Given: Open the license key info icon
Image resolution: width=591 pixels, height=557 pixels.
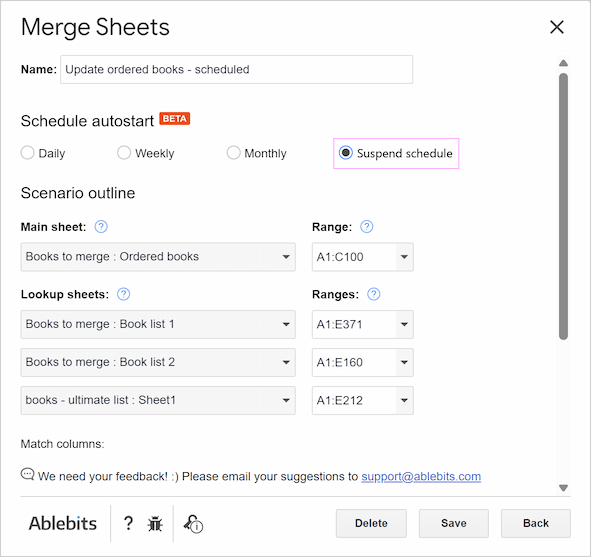Looking at the screenshot, I should click(193, 523).
